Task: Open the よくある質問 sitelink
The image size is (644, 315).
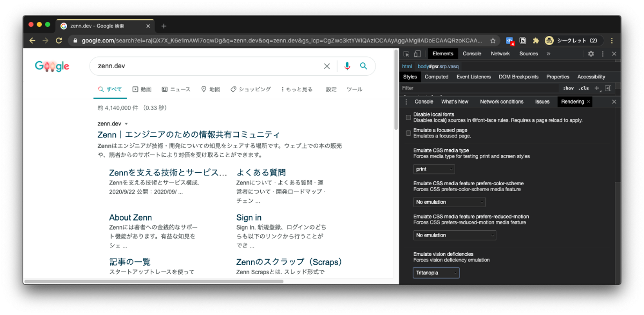Action: (x=261, y=172)
